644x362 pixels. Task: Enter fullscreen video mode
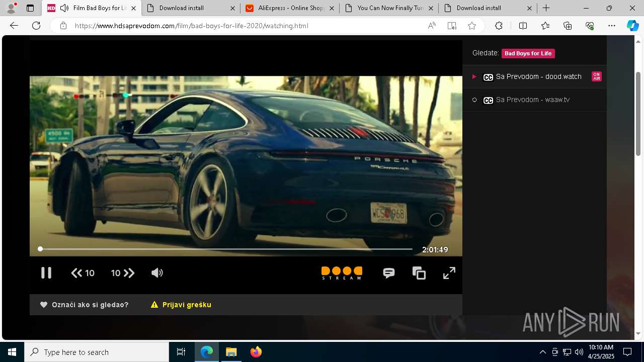click(449, 273)
